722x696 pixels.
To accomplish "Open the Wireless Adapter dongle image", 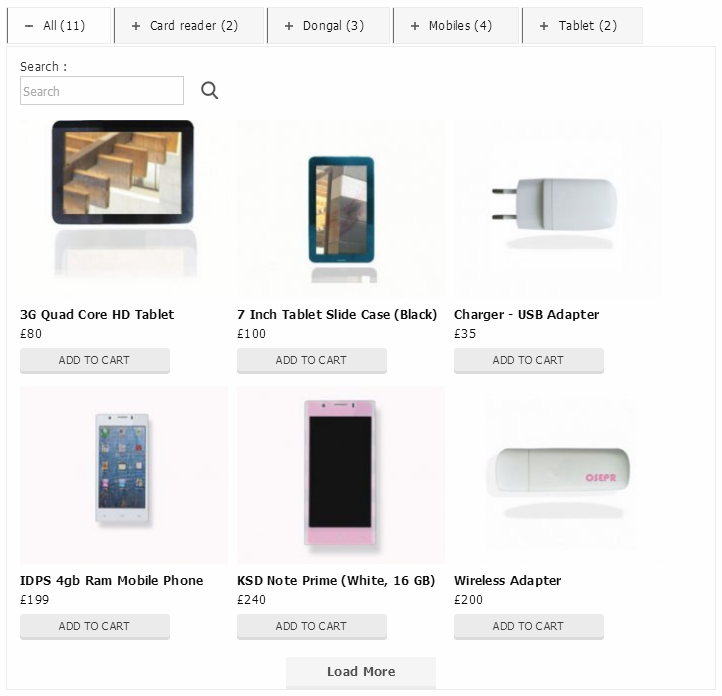I will [558, 475].
